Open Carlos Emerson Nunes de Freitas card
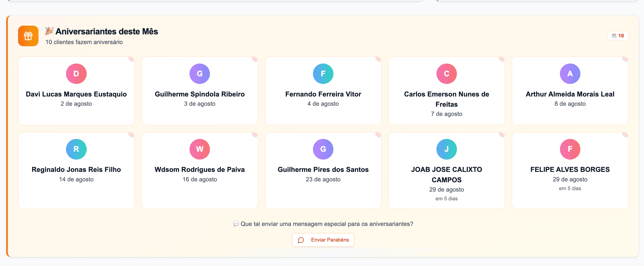644x266 pixels. [446, 120]
